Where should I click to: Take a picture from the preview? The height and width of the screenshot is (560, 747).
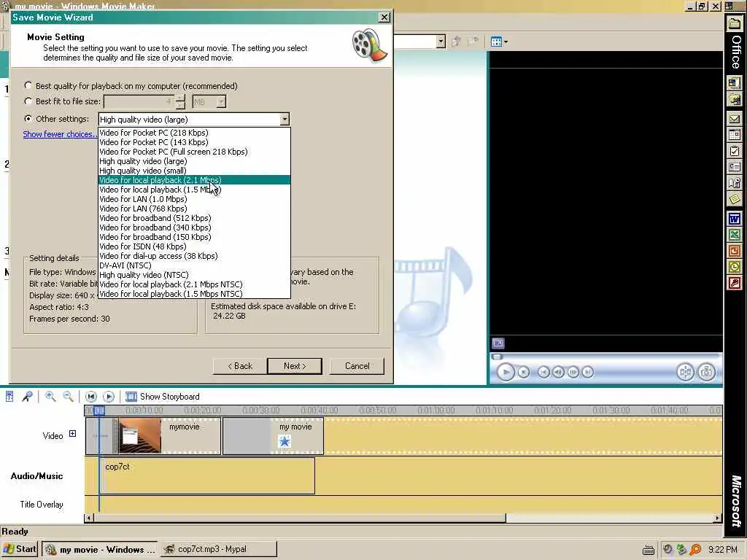pyautogui.click(x=706, y=372)
